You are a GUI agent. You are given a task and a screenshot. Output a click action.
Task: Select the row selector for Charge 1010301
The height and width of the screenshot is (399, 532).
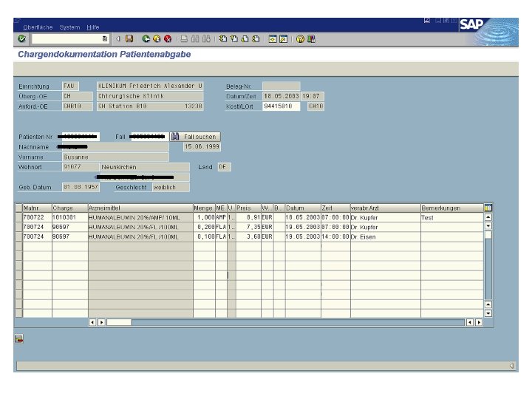pyautogui.click(x=18, y=217)
